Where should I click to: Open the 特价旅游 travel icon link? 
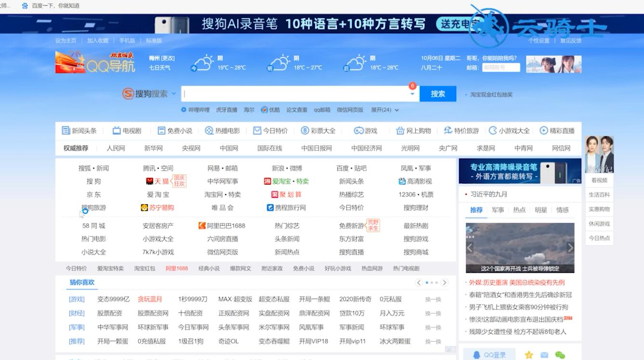(x=461, y=131)
